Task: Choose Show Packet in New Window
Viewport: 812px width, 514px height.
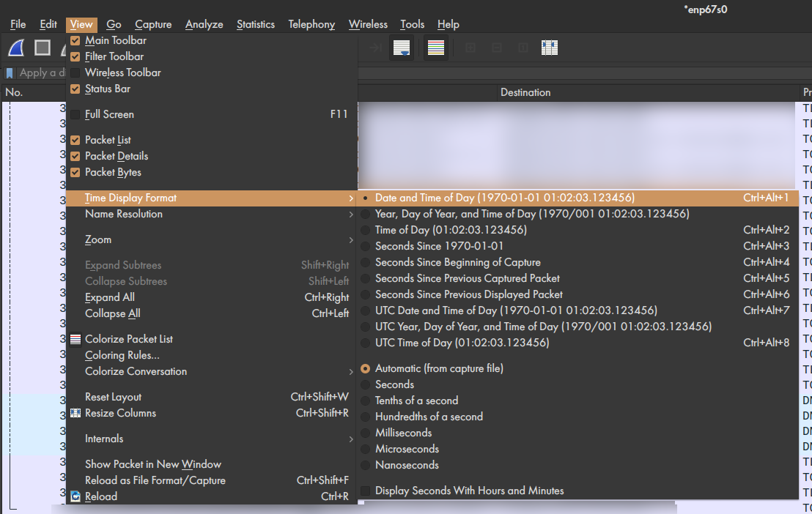Action: pos(212,464)
